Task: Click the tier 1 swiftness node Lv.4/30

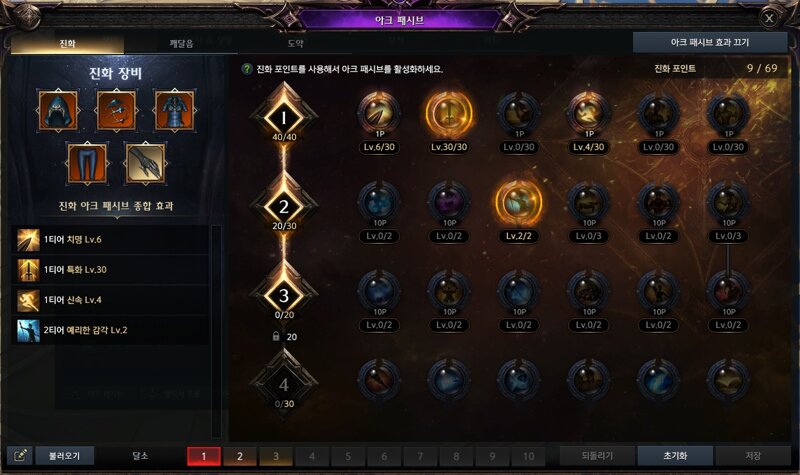Action: tap(589, 114)
